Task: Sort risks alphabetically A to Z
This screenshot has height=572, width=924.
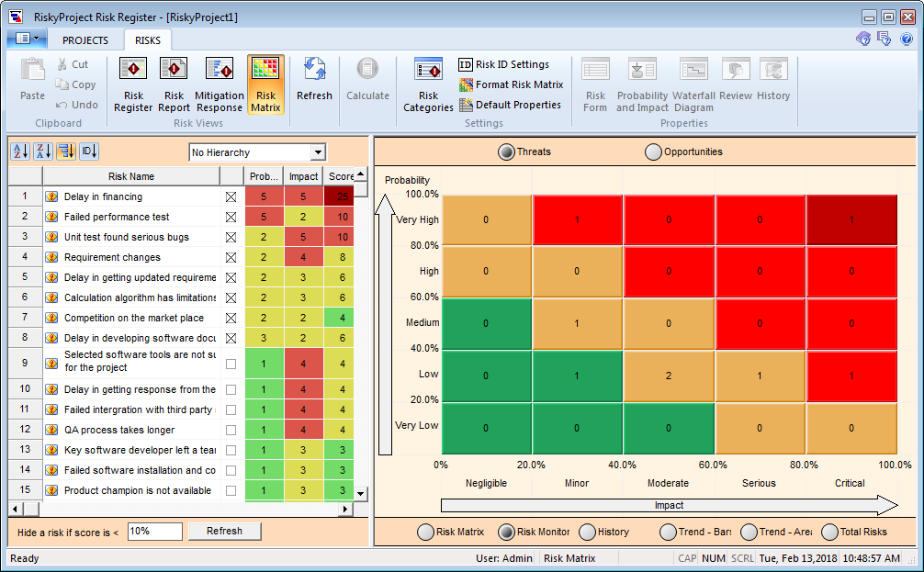Action: pos(20,151)
